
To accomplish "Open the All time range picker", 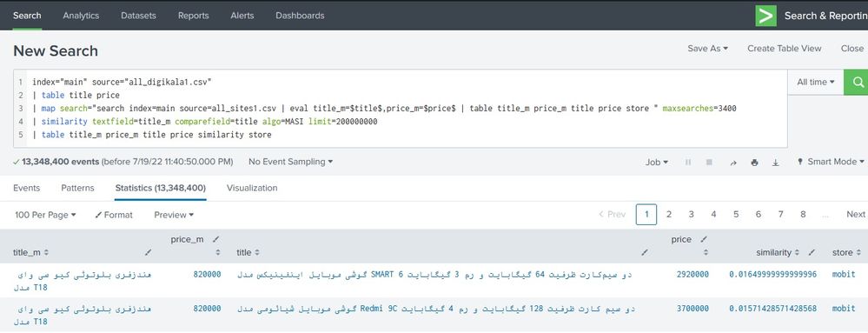I will [815, 82].
